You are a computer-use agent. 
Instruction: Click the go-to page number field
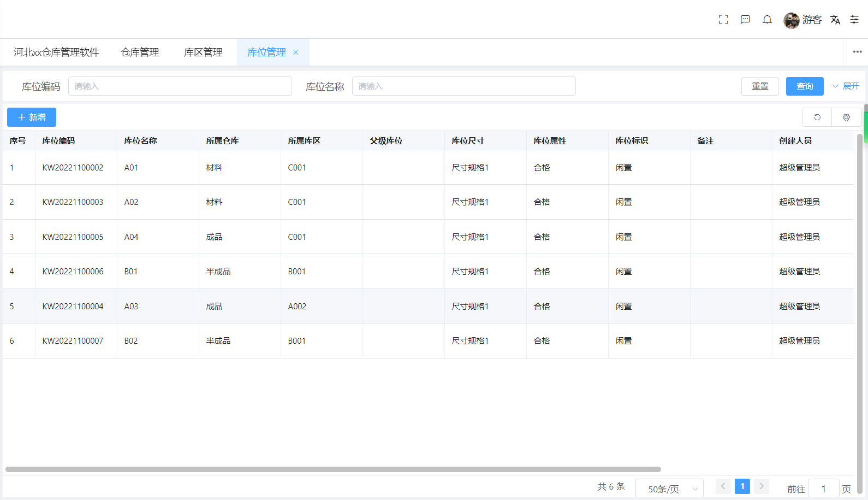[823, 489]
